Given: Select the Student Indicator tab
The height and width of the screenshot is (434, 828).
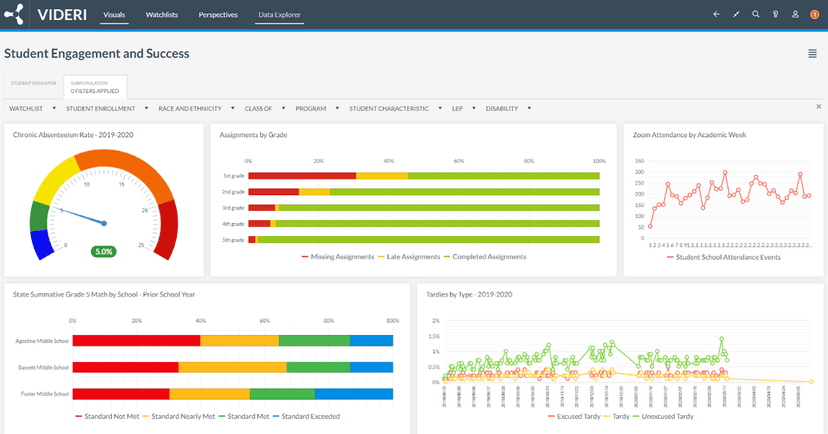Looking at the screenshot, I should tap(33, 84).
